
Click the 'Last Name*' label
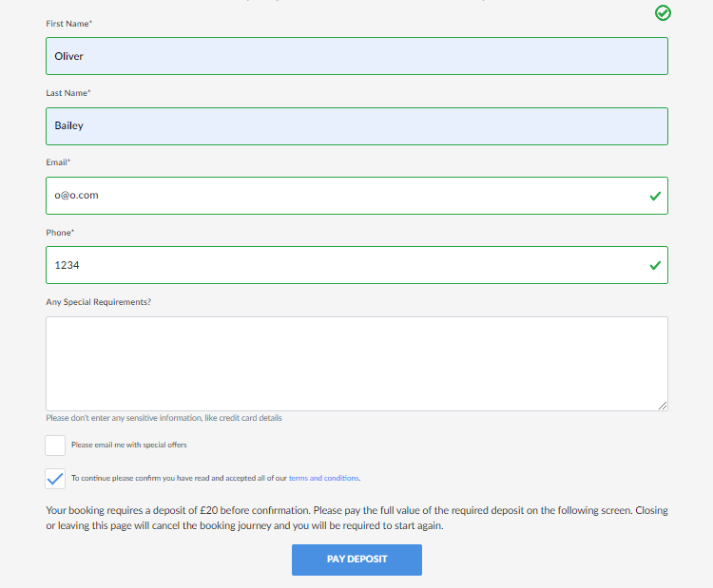[x=68, y=93]
